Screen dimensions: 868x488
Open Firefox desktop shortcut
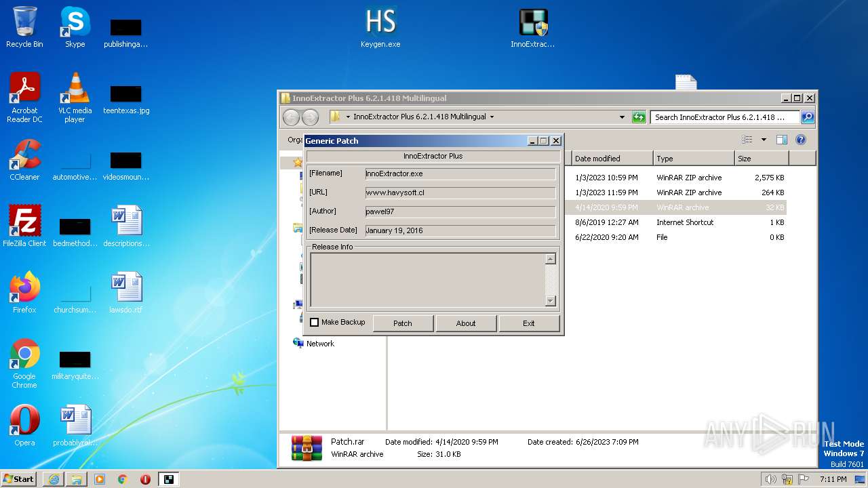click(24, 293)
